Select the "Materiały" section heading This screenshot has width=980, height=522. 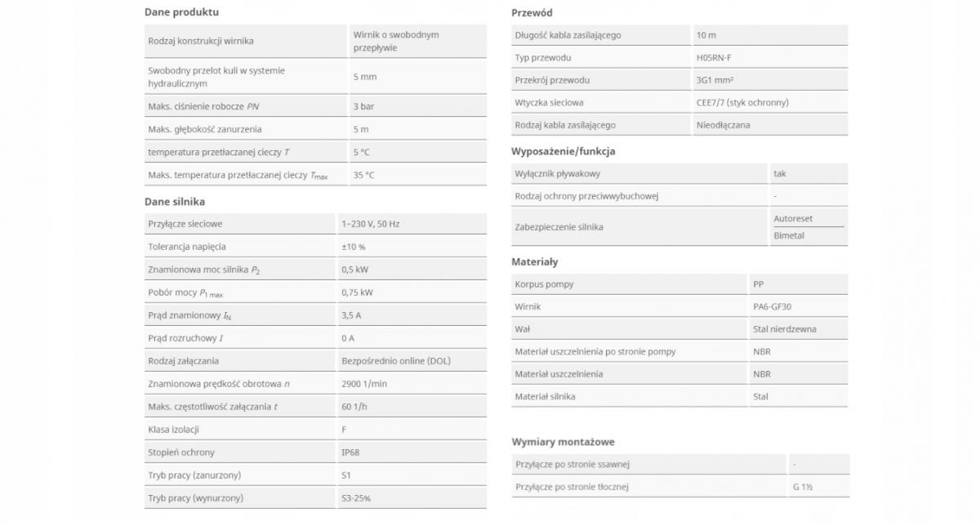pyautogui.click(x=534, y=262)
